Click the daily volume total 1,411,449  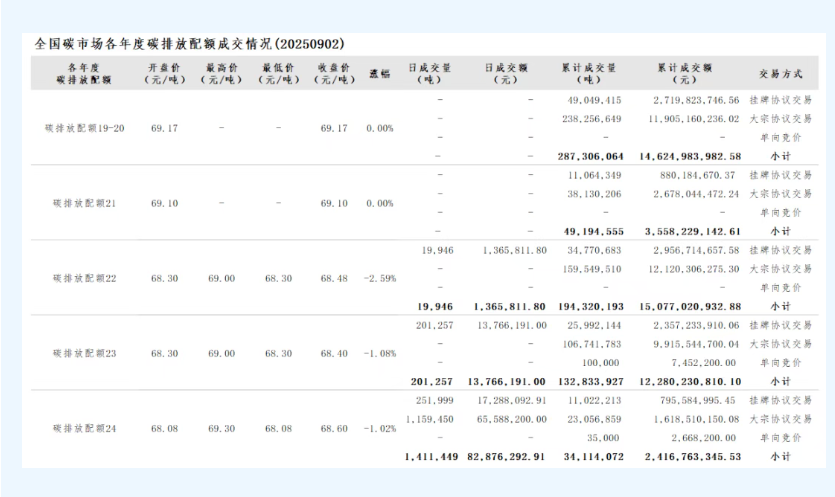(432, 457)
